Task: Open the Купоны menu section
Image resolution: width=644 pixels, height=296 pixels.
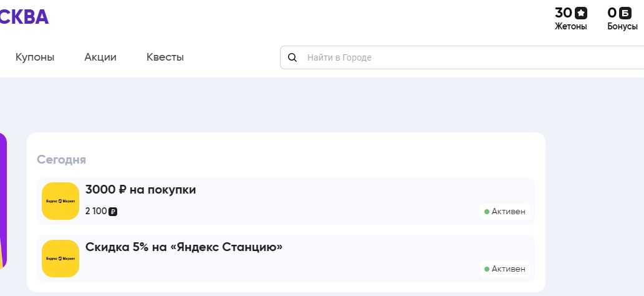Action: click(35, 57)
